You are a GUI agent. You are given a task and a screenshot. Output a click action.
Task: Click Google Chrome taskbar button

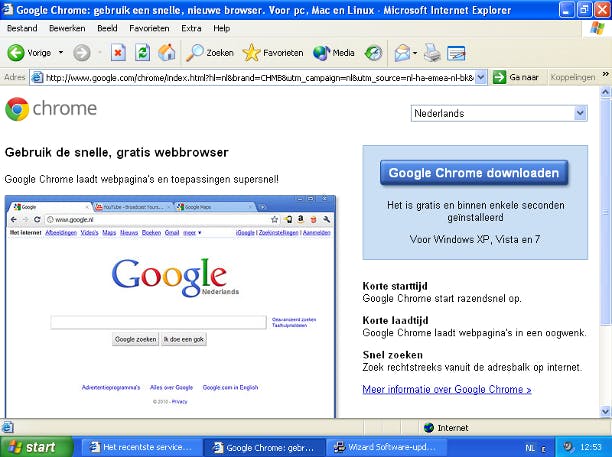265,447
